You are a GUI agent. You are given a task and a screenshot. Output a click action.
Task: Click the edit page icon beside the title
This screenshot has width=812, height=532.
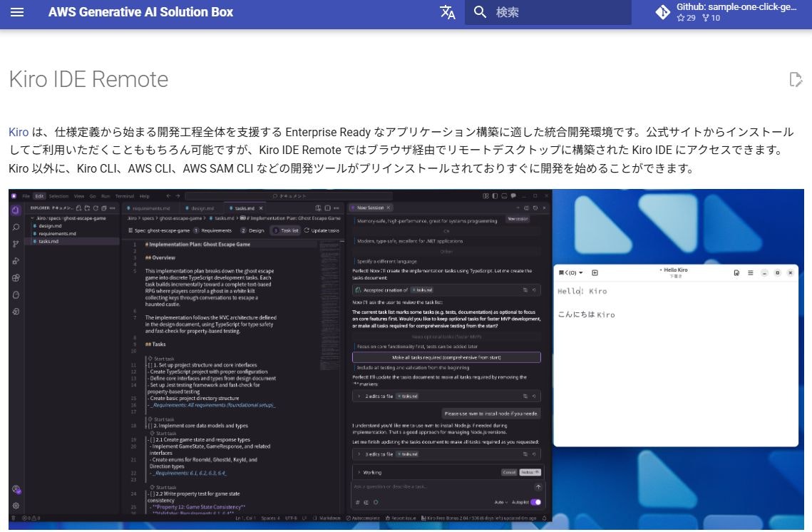coord(796,79)
